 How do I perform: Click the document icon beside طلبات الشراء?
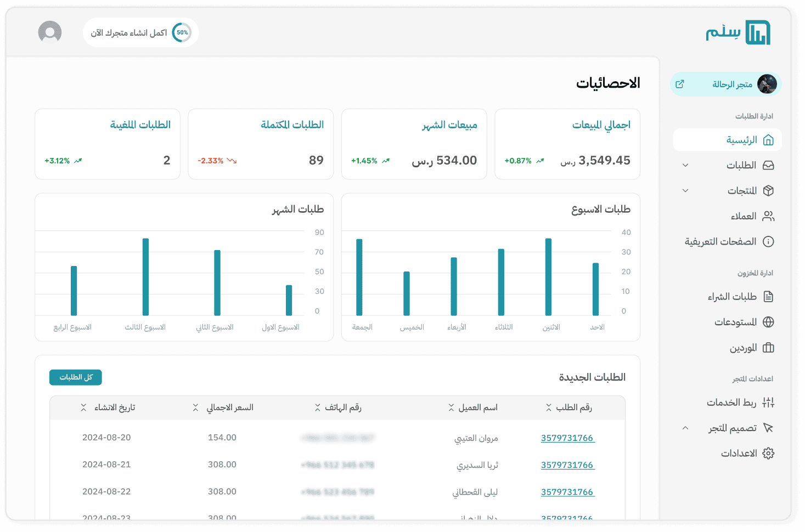(768, 297)
